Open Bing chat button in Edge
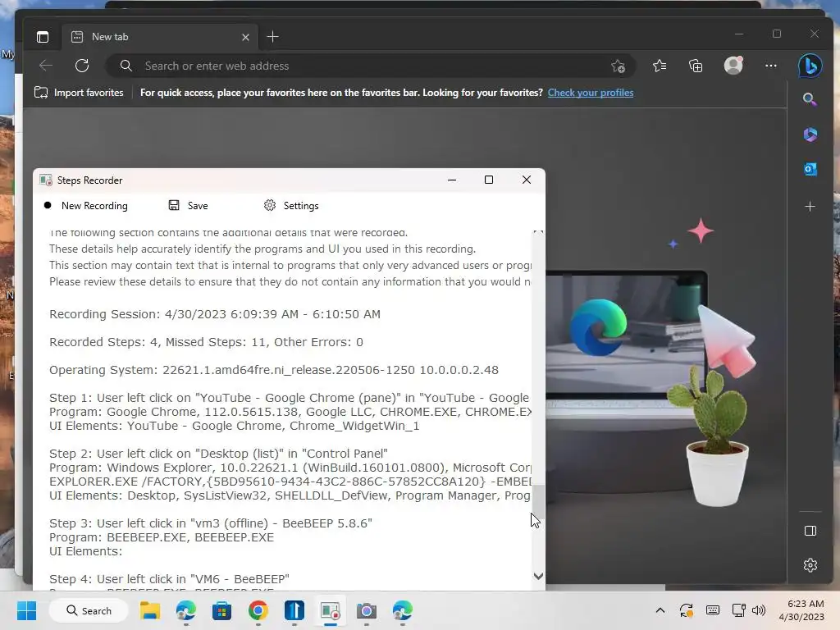This screenshot has width=840, height=630. pyautogui.click(x=810, y=66)
